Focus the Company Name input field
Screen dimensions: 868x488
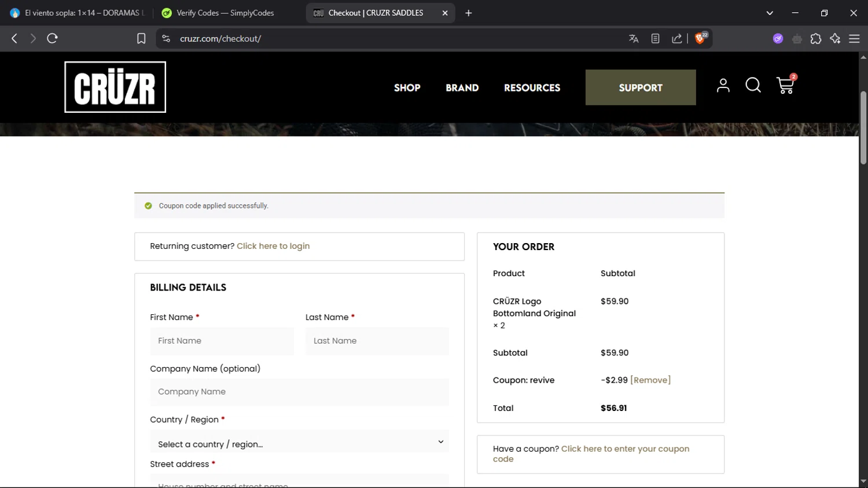click(299, 392)
